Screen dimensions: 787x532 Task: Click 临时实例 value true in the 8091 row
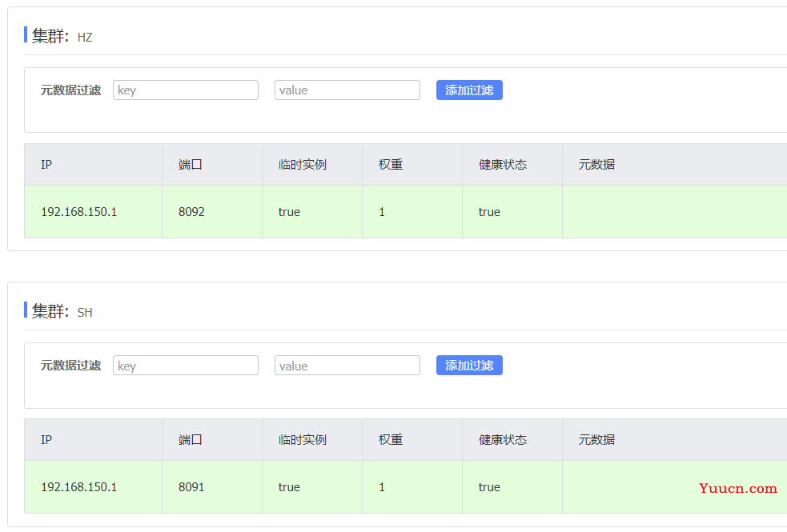click(289, 487)
